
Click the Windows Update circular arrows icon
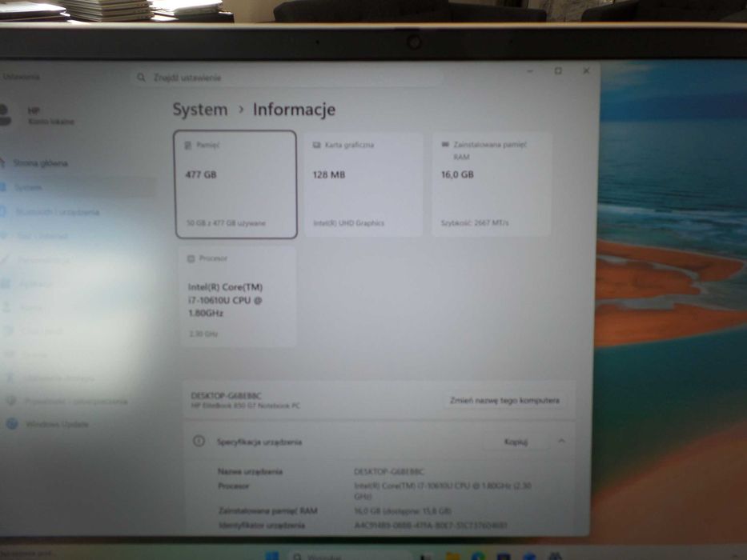click(12, 424)
